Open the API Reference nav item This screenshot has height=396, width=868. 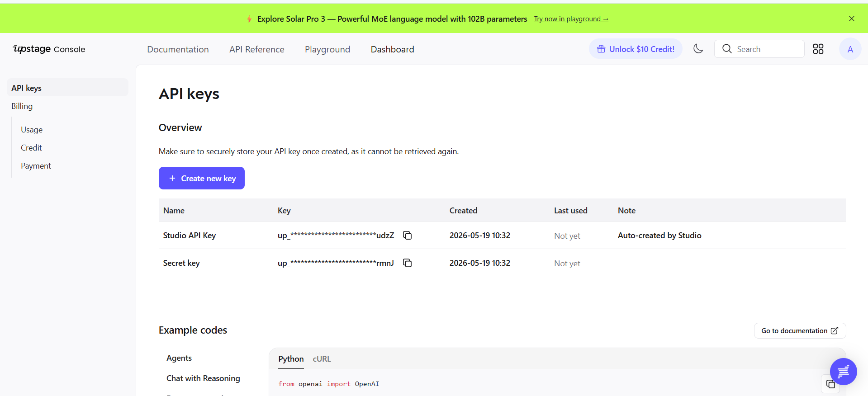click(256, 49)
